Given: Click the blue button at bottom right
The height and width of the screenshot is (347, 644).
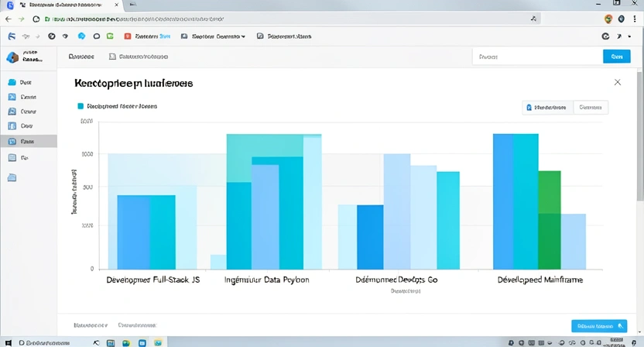Looking at the screenshot, I should pyautogui.click(x=598, y=326).
